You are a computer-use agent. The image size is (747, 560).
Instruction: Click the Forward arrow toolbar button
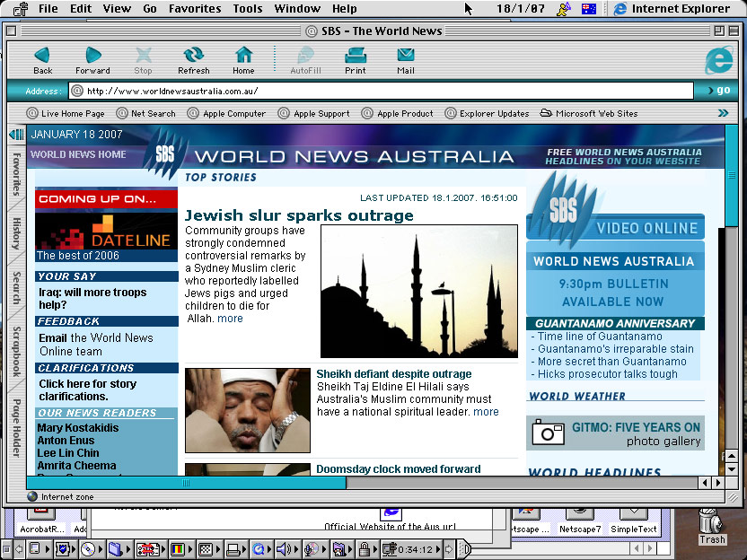(x=92, y=60)
